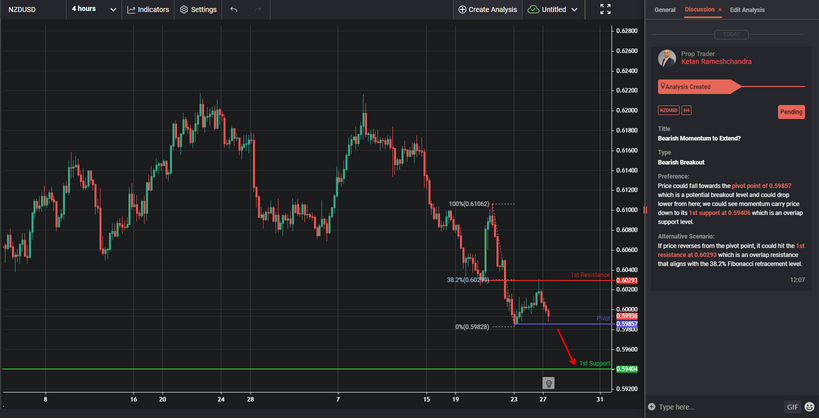Select the 1st Resistance price label 0.60293
The image size is (819, 420).
pyautogui.click(x=626, y=281)
